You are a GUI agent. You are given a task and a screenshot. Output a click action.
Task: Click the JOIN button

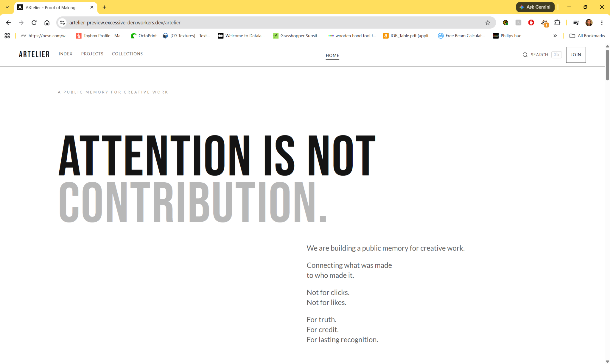[x=576, y=55]
